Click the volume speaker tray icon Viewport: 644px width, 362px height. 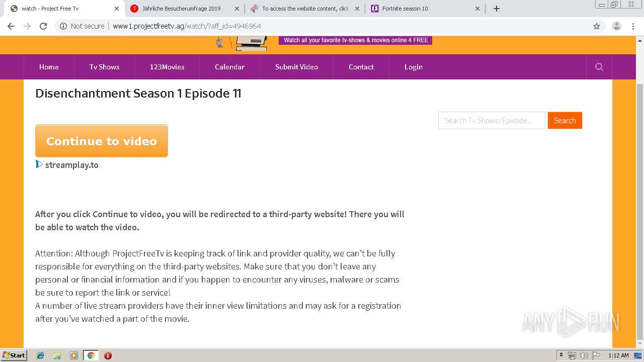pos(584,355)
